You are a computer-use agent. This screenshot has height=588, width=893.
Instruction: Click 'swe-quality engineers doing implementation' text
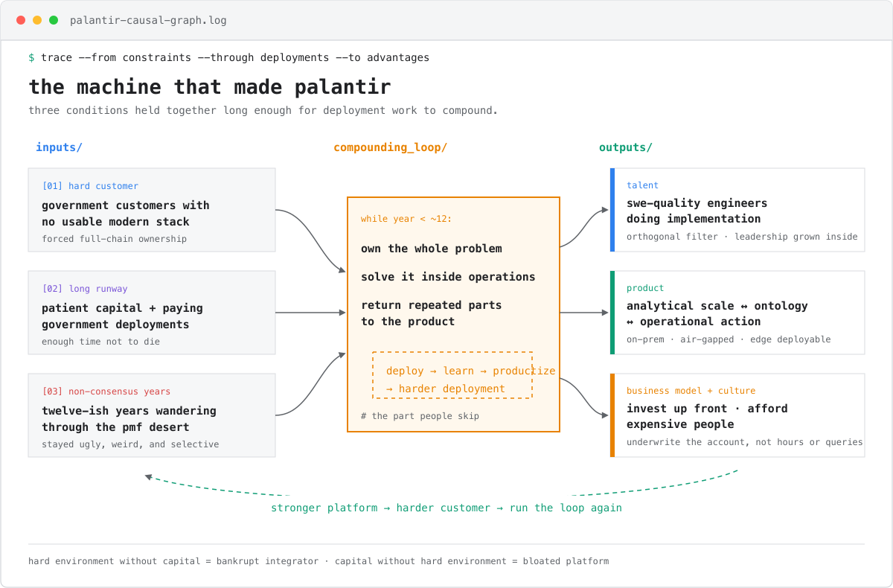pos(697,211)
